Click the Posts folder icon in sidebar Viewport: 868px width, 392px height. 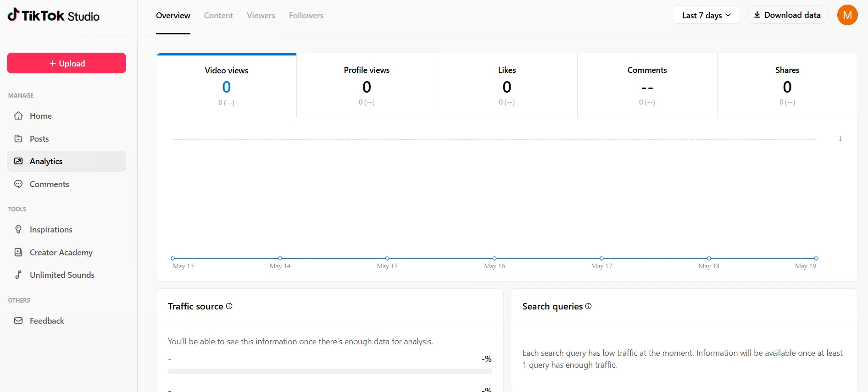click(x=18, y=138)
